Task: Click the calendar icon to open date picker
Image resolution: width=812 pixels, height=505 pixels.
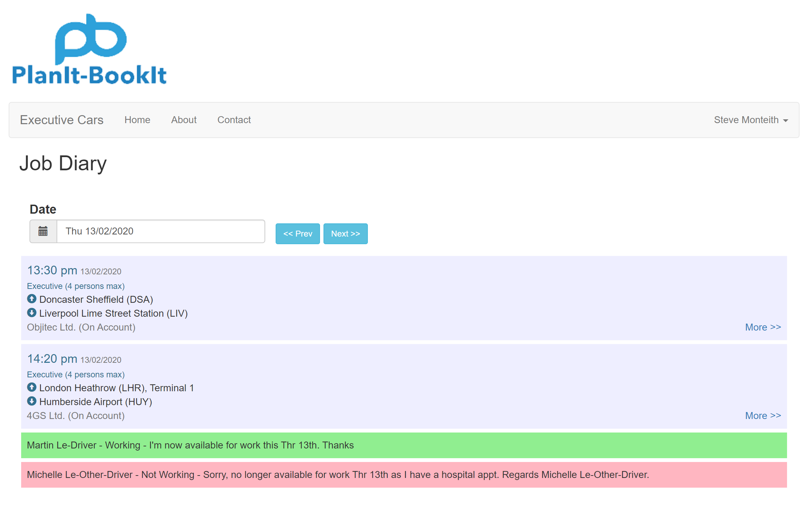Action: pos(42,231)
